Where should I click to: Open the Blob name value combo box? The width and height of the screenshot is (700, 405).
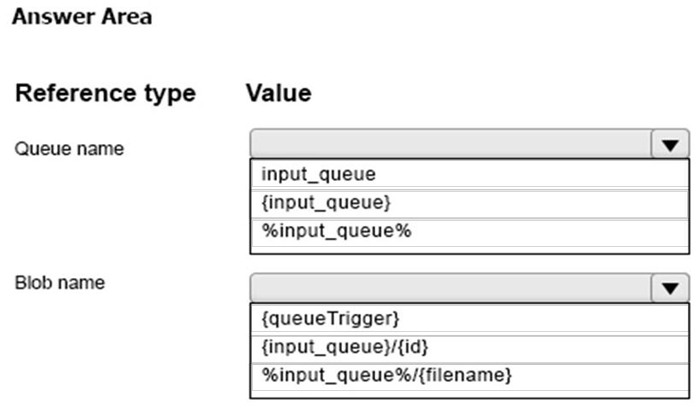tap(470, 288)
